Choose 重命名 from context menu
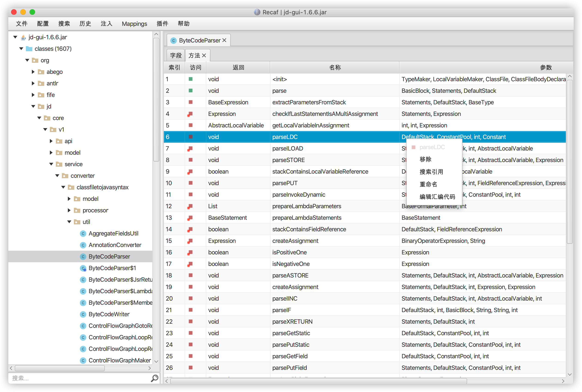This screenshot has height=392, width=582. (428, 184)
